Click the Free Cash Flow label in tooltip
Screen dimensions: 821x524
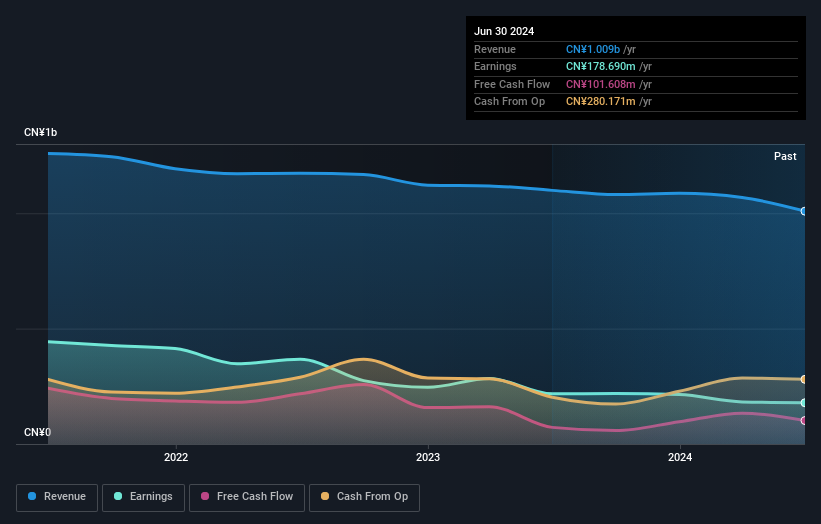512,84
